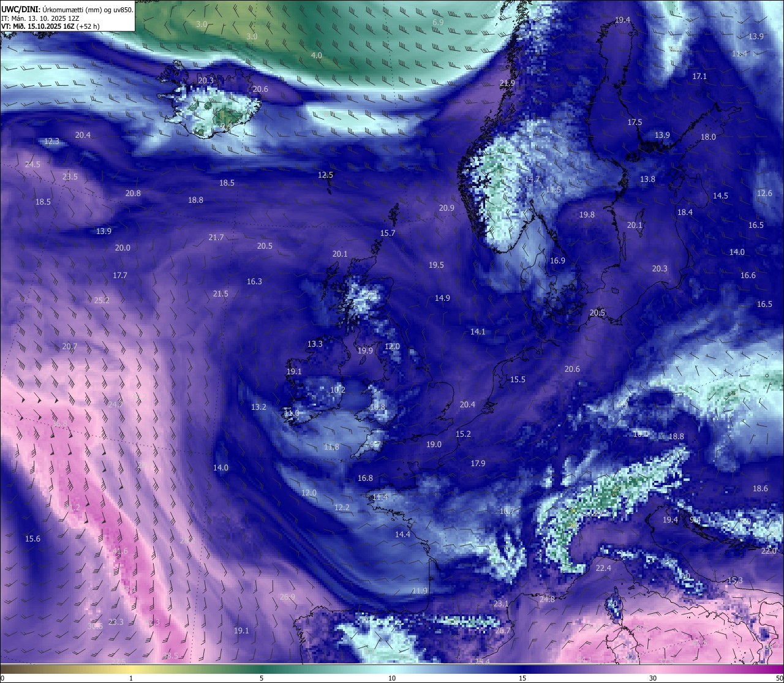Click the map value 20.0

(123, 247)
